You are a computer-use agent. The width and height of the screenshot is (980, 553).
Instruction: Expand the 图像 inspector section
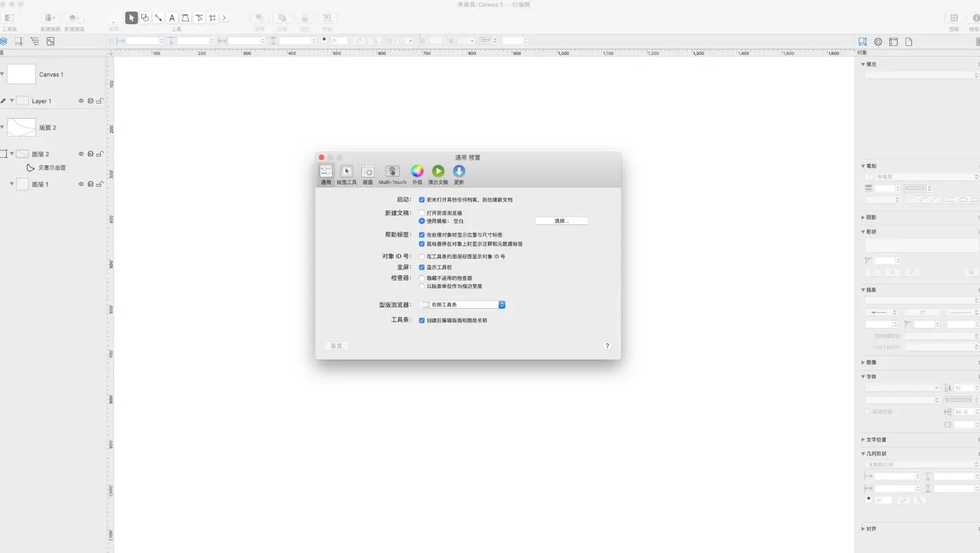[x=863, y=362]
